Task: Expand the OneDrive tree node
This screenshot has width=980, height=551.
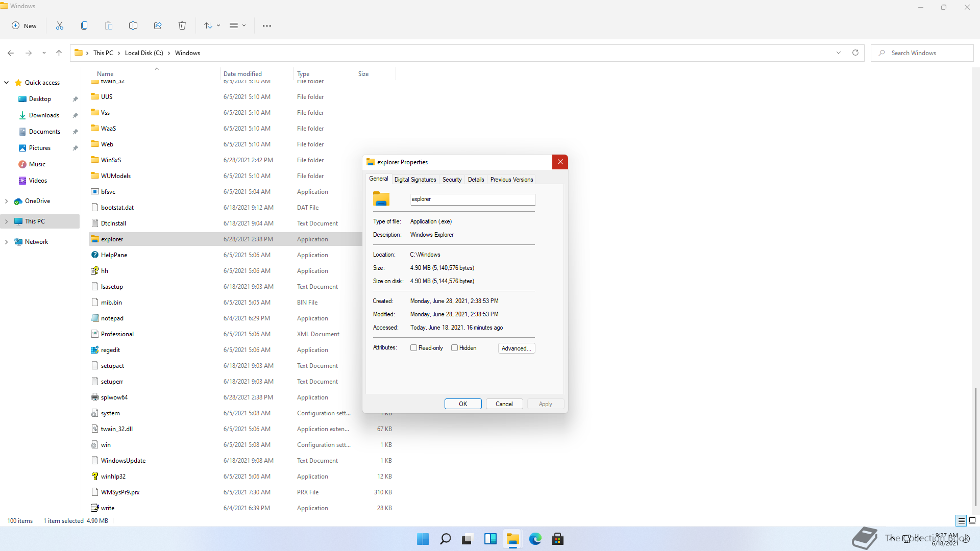Action: [x=7, y=201]
